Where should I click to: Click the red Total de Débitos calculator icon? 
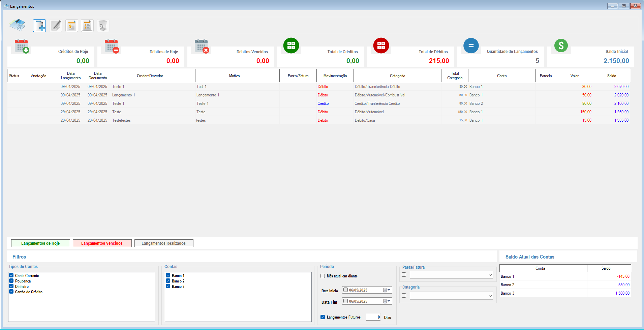coord(381,46)
